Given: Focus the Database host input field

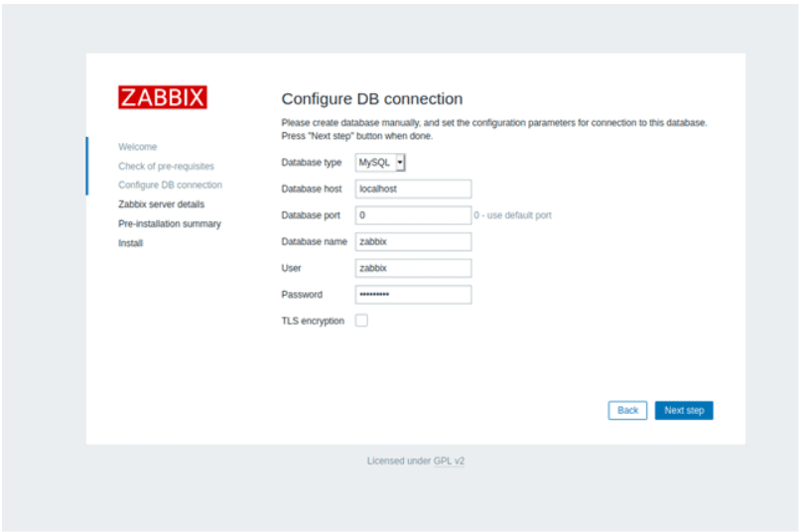Looking at the screenshot, I should pyautogui.click(x=413, y=189).
